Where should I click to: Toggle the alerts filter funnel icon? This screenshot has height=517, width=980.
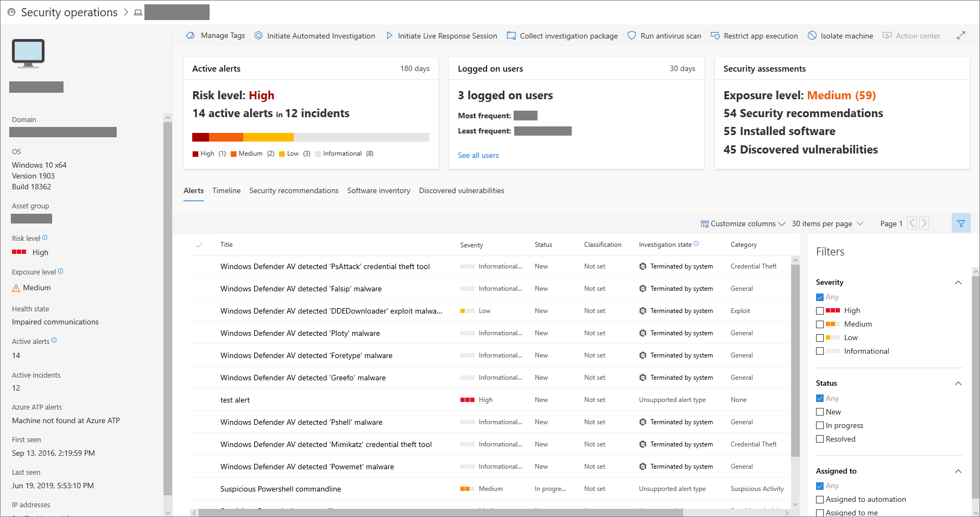961,224
